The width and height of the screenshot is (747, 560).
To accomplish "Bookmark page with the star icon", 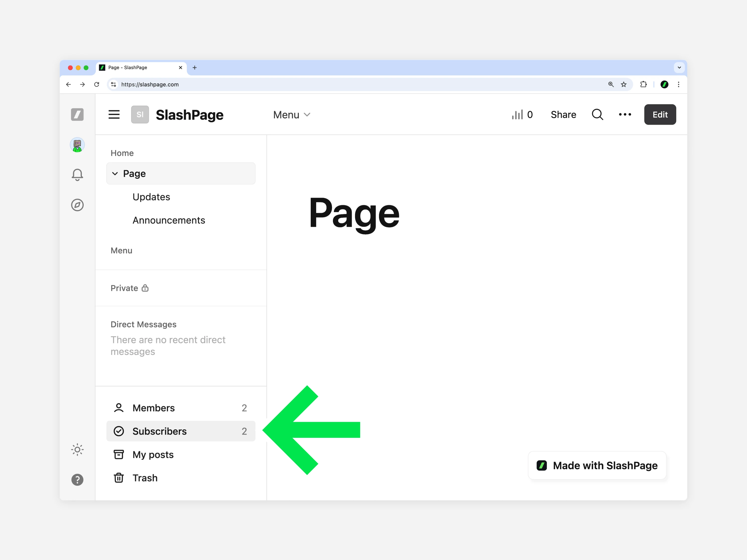I will (624, 84).
